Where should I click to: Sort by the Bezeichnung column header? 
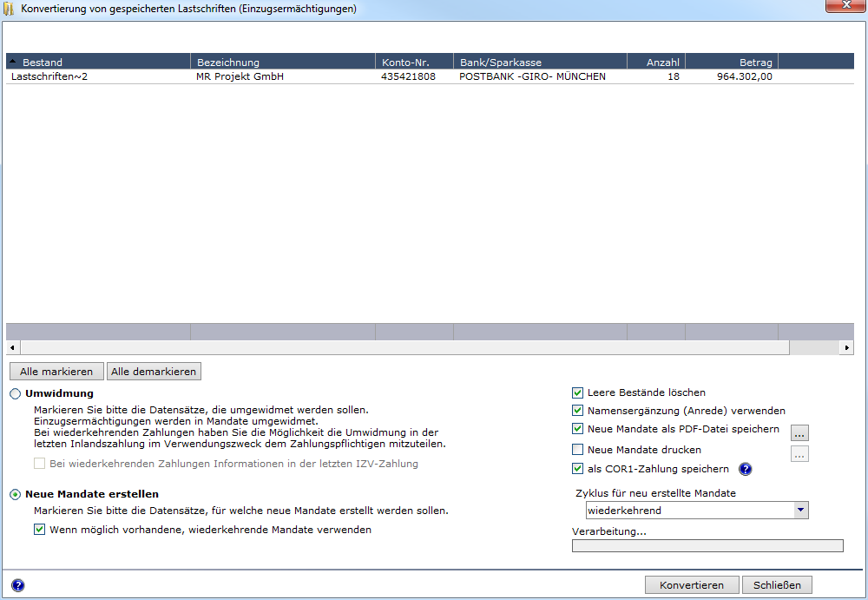tap(283, 62)
